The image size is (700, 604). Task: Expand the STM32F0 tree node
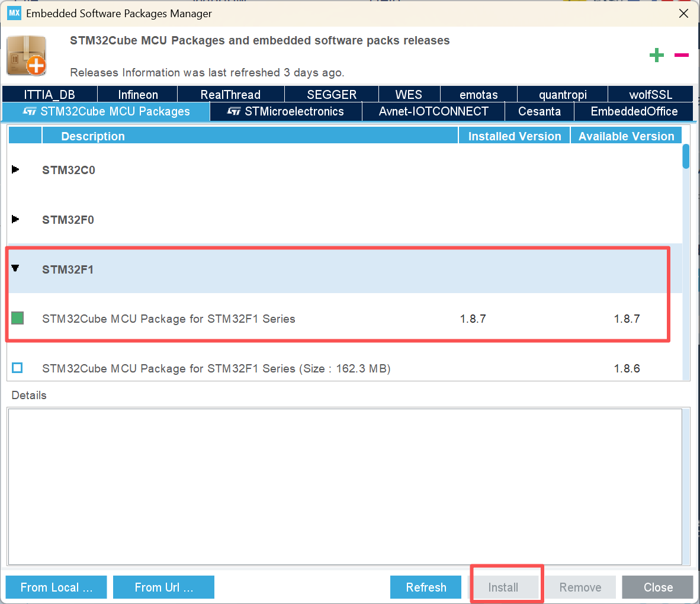[15, 219]
